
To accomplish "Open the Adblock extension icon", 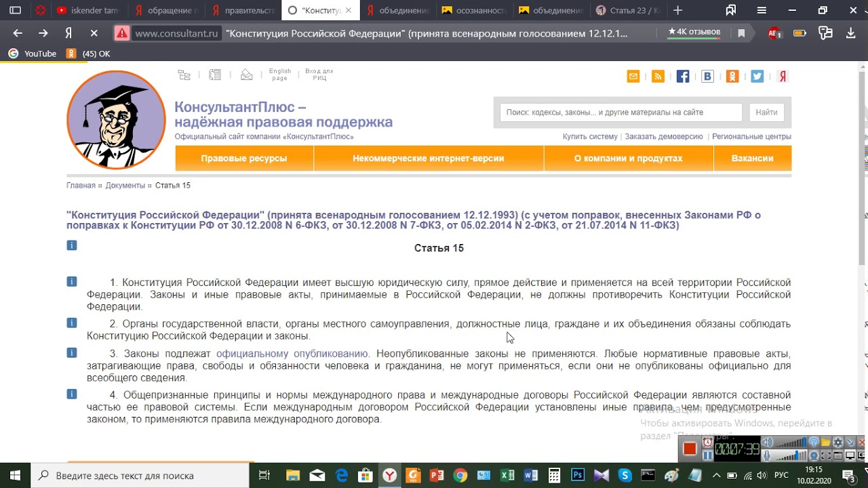I will (x=774, y=33).
